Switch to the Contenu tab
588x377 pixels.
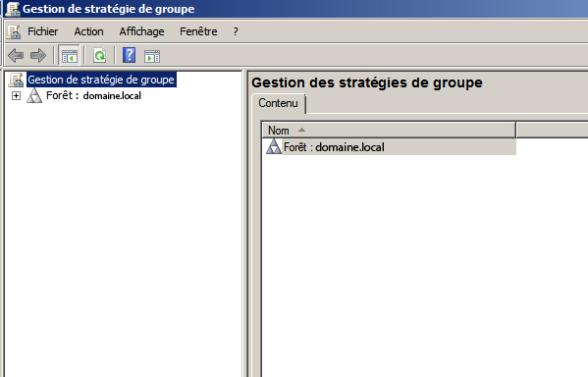click(x=278, y=103)
